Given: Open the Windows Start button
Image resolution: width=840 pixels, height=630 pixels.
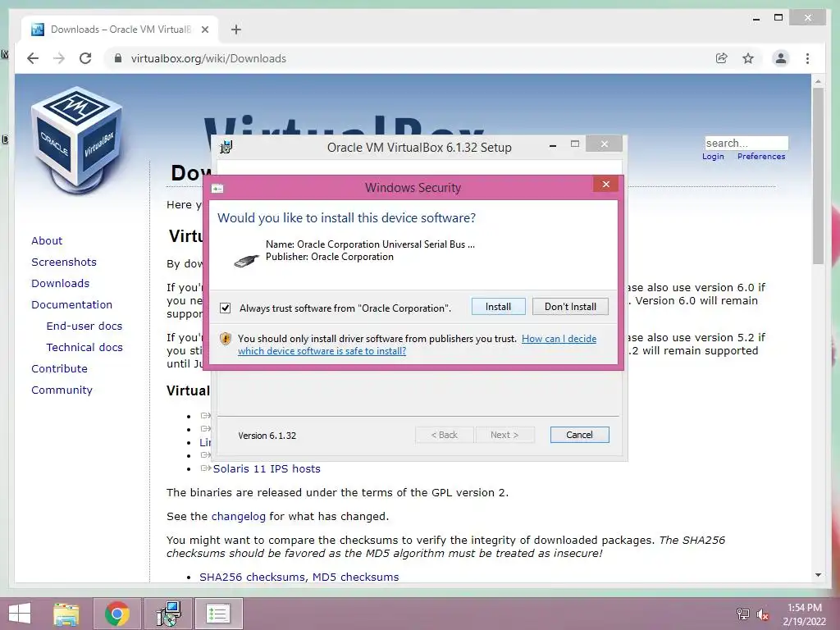Looking at the screenshot, I should [x=20, y=614].
